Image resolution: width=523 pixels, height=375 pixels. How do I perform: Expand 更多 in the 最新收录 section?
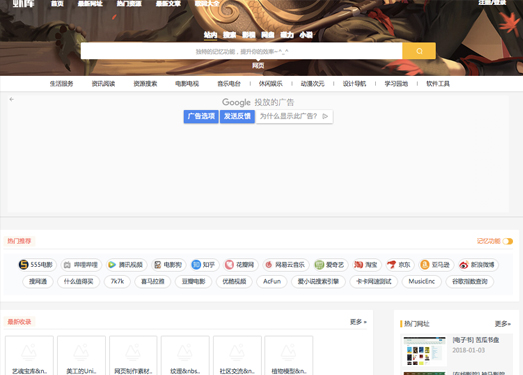coord(358,322)
